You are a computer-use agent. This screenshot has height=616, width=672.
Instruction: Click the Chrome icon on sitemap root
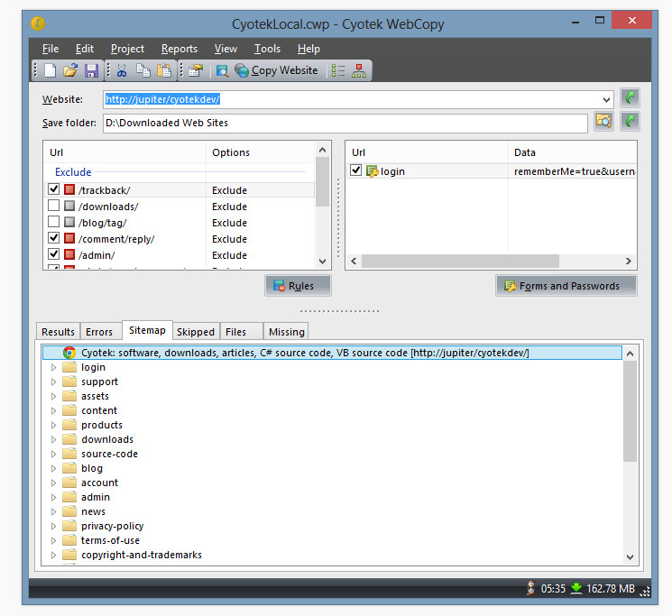pyautogui.click(x=69, y=353)
